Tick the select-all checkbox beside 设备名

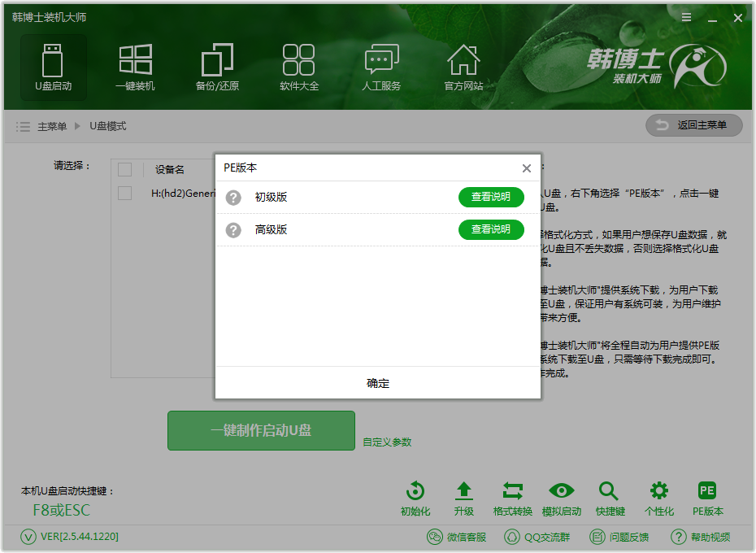pos(125,169)
